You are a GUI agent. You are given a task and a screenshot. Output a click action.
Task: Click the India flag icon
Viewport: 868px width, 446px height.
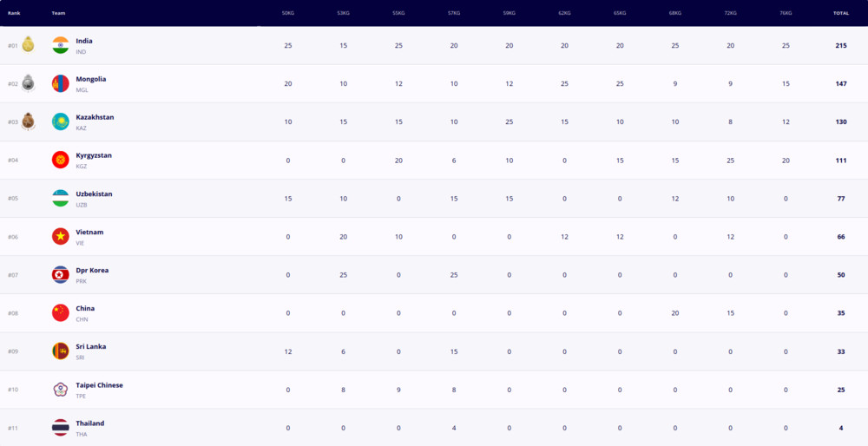[x=61, y=45]
